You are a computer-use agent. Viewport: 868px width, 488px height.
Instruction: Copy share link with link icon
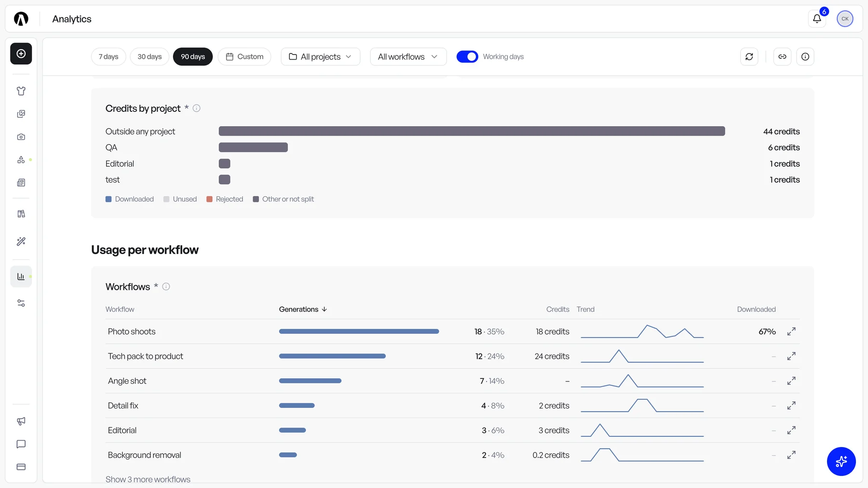782,57
